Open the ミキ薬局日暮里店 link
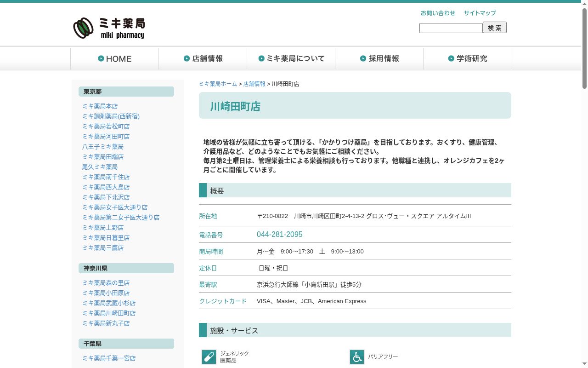Screen dimensions: 588x368 point(106,238)
